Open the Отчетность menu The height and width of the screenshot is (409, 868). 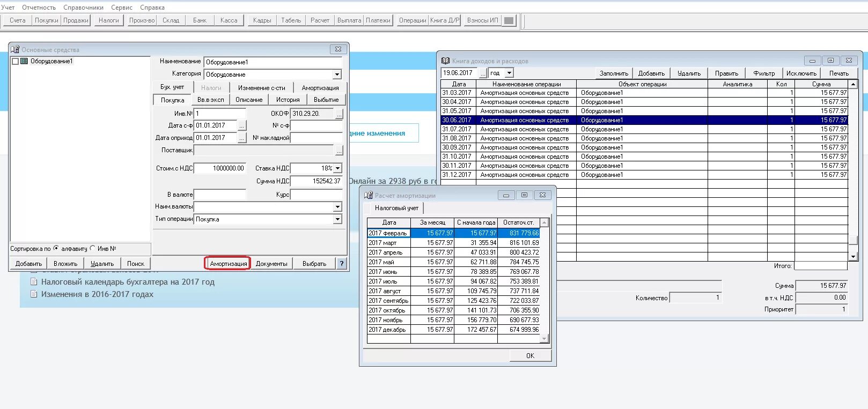(x=39, y=8)
